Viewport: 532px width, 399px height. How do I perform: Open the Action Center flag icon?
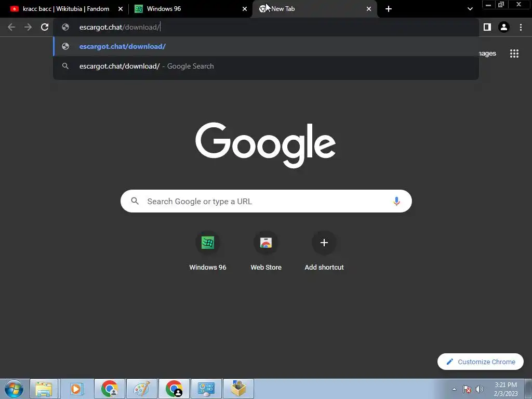click(x=467, y=389)
